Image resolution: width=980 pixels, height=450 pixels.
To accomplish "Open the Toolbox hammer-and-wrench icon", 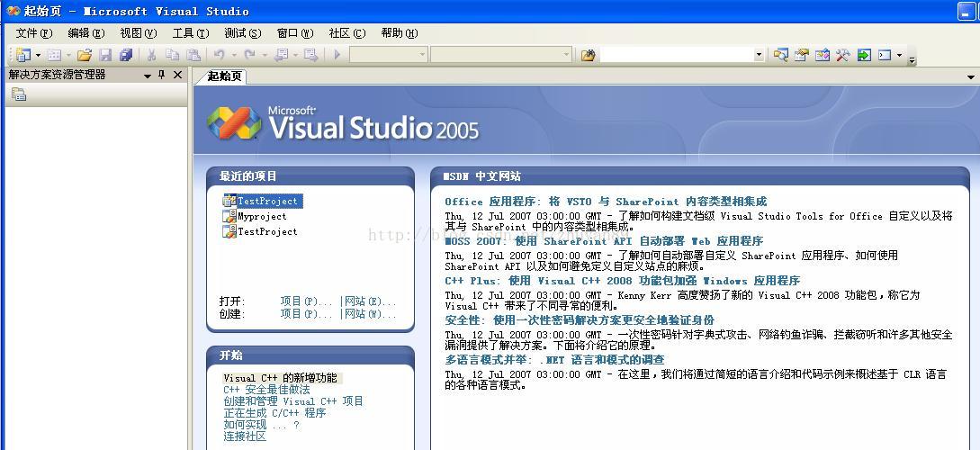I will click(x=842, y=55).
